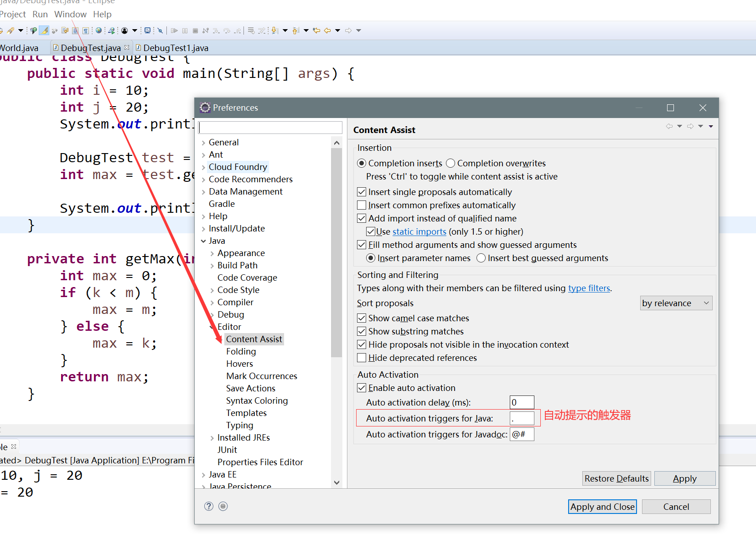
Task: Open the Help menu
Action: pos(102,14)
